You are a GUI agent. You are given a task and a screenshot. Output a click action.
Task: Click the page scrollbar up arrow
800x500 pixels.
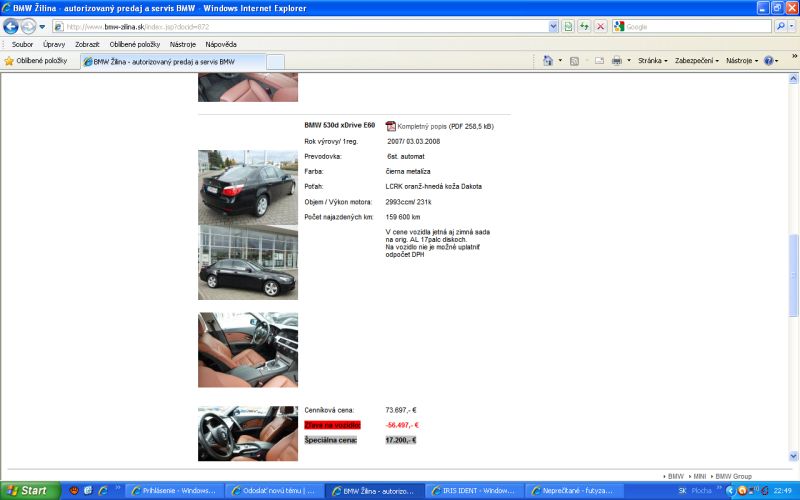(x=793, y=79)
